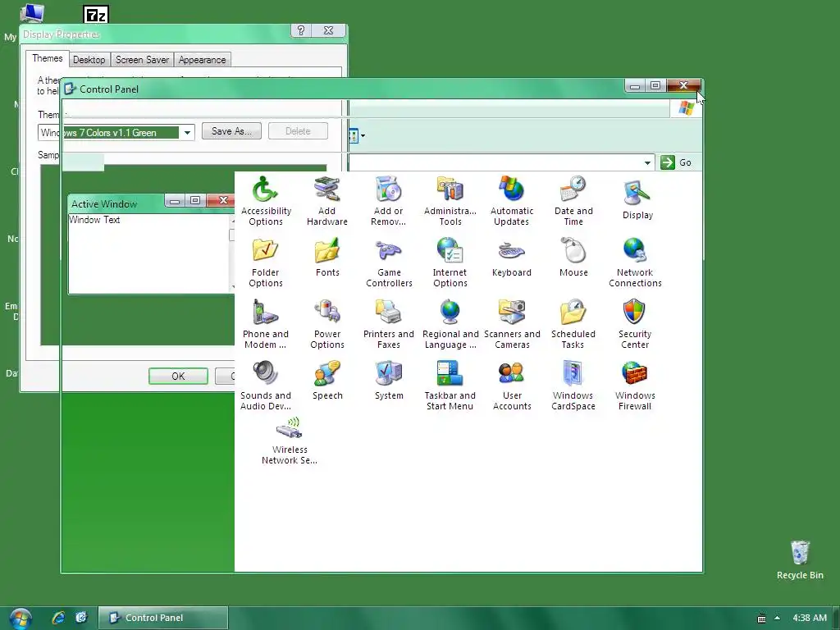This screenshot has width=840, height=630.
Task: Click the Windows flag logo in toolbar
Action: coord(687,108)
